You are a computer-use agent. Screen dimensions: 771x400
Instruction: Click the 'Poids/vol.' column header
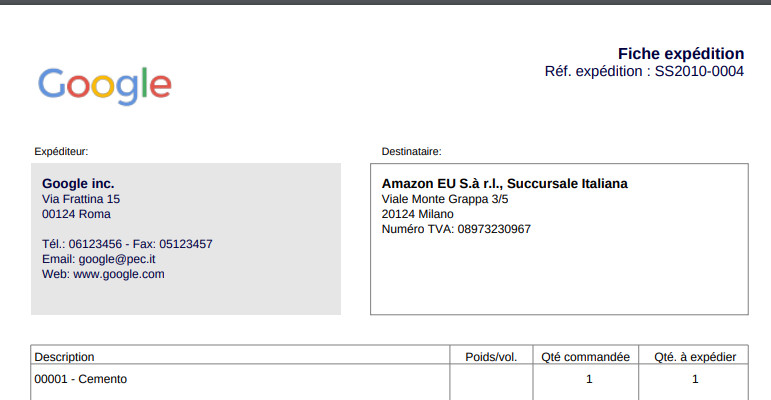pos(491,356)
